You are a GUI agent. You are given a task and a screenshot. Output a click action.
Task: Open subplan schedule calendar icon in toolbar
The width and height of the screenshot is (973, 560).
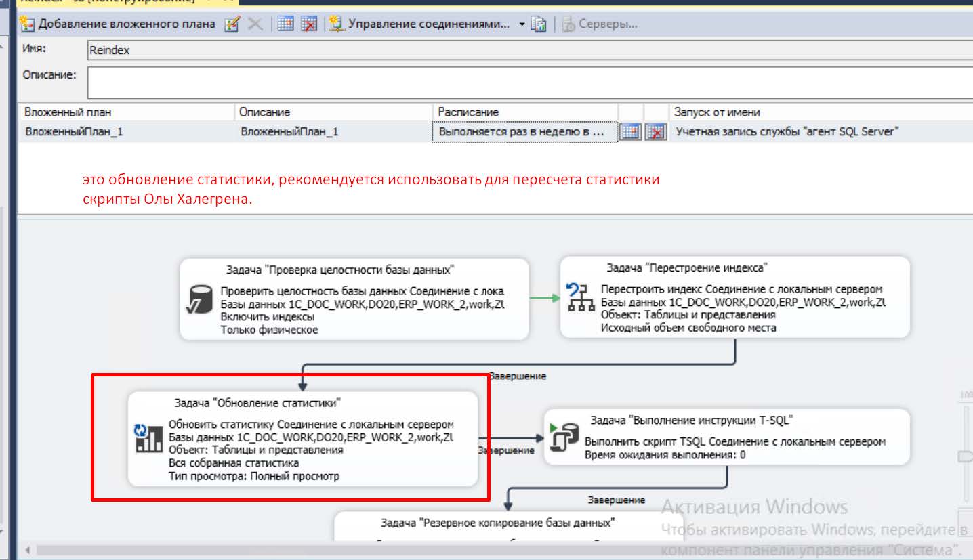click(x=286, y=24)
